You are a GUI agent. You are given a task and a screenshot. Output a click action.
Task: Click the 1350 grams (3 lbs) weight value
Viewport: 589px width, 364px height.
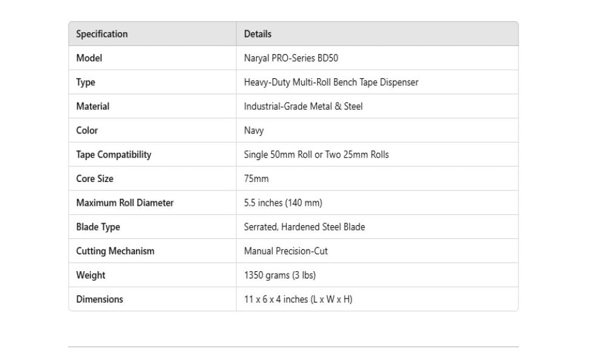(280, 275)
